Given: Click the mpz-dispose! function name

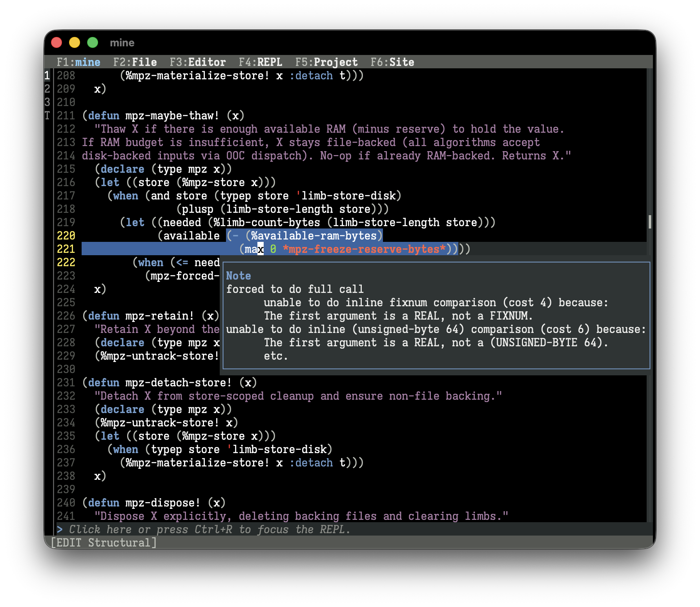Looking at the screenshot, I should tap(162, 503).
